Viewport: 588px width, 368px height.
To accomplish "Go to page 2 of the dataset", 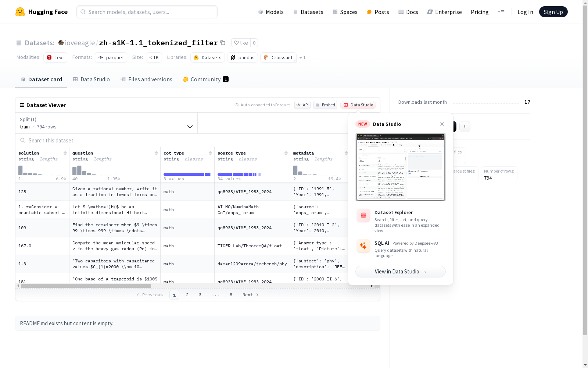I will pos(187,295).
